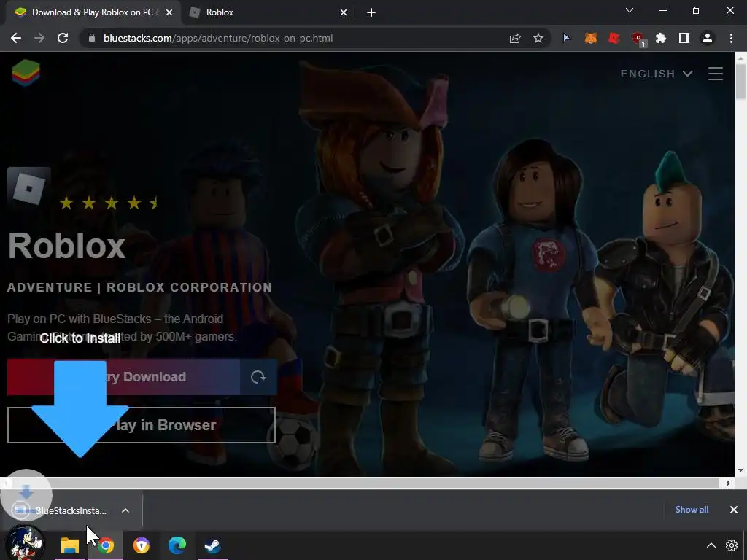Click the Retry Download button
This screenshot has height=560, width=747.
pos(124,377)
